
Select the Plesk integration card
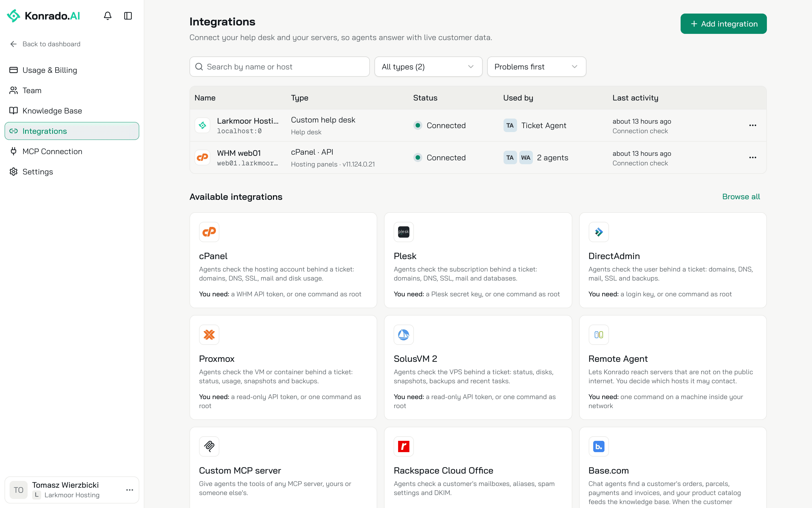[x=478, y=260]
